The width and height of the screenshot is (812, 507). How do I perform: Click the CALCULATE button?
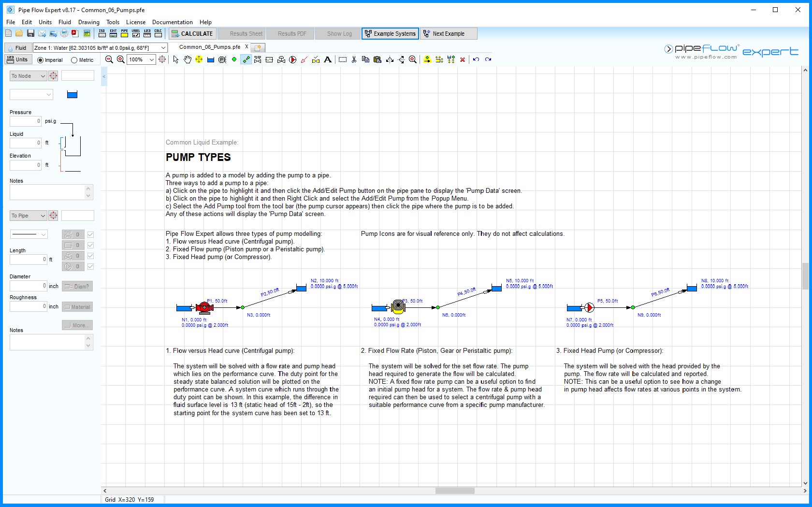coord(192,33)
